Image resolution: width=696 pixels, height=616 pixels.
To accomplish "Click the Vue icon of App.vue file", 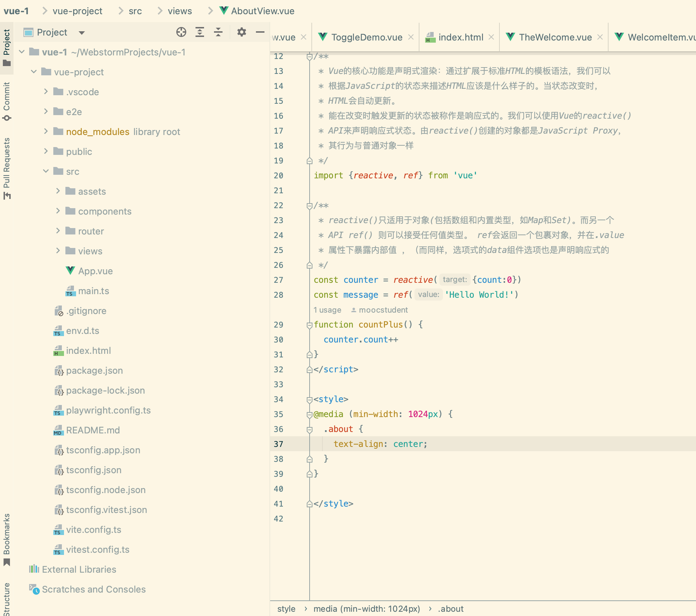I will (x=70, y=271).
